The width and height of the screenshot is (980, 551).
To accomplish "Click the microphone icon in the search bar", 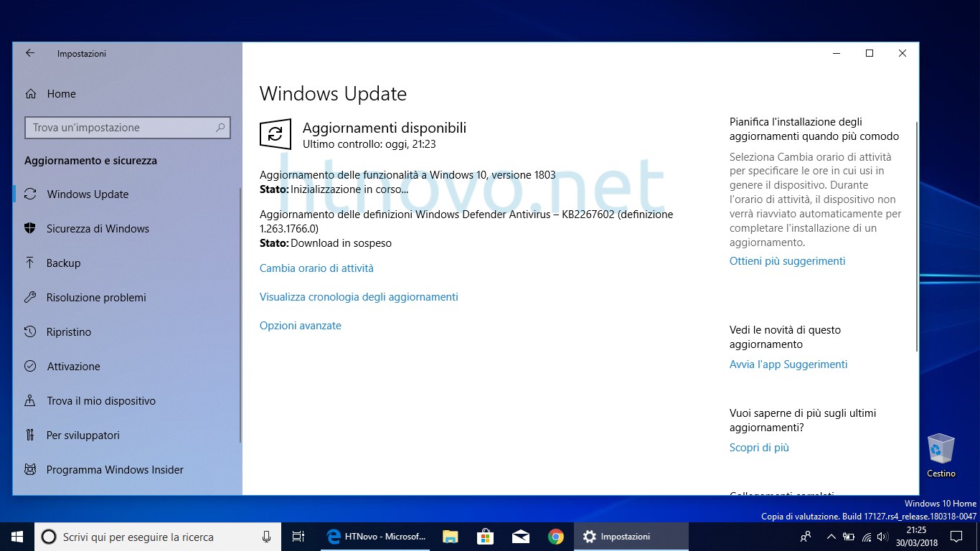I will point(266,537).
